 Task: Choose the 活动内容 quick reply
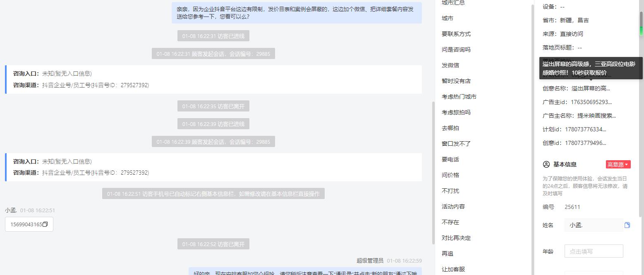tap(453, 206)
